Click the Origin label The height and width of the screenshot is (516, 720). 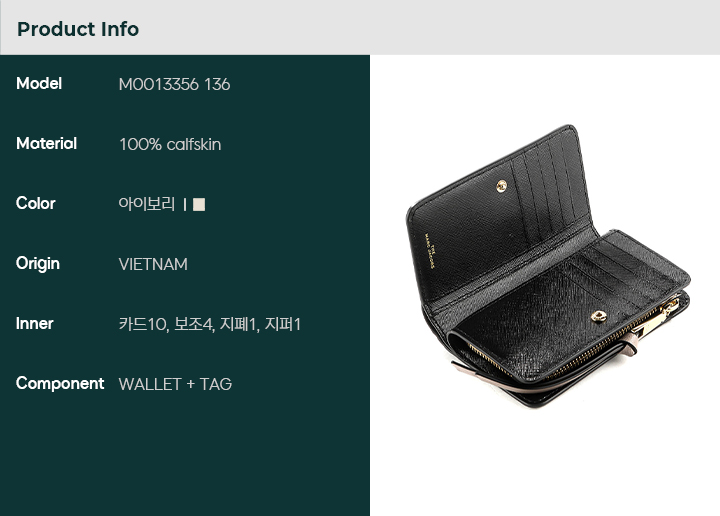click(38, 264)
